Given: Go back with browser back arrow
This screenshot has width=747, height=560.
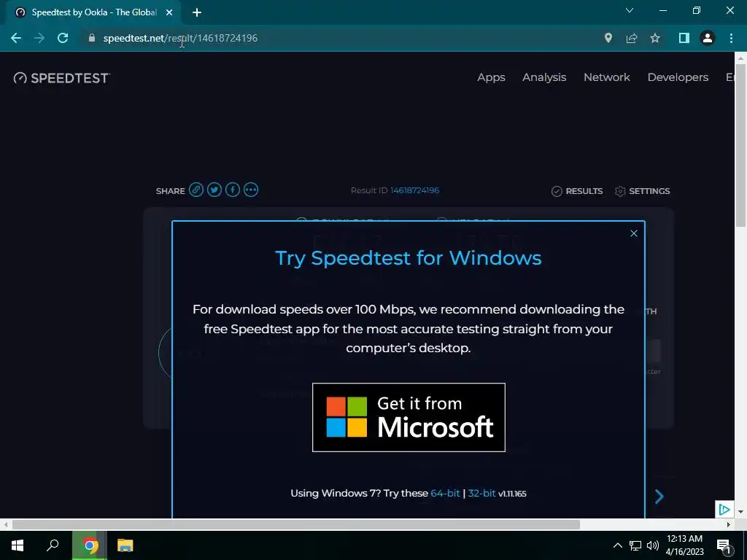Looking at the screenshot, I should [16, 38].
